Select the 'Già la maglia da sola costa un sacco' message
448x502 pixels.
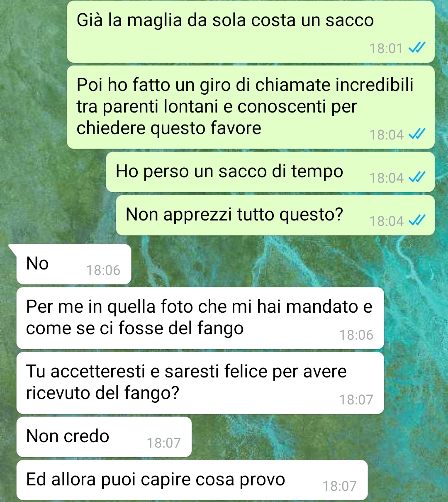(251, 32)
